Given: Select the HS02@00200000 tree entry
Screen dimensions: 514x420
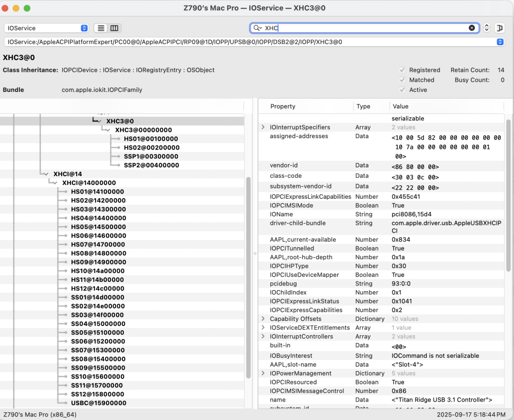Looking at the screenshot, I should (152, 148).
